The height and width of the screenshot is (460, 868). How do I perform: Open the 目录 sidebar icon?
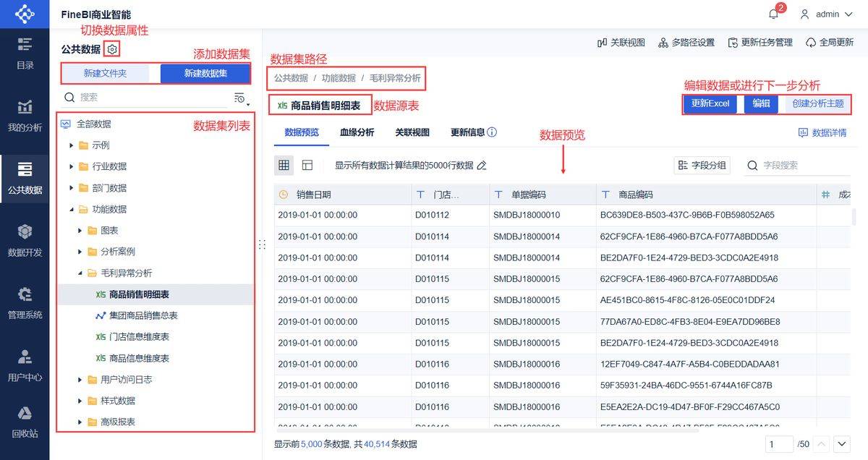(x=24, y=51)
